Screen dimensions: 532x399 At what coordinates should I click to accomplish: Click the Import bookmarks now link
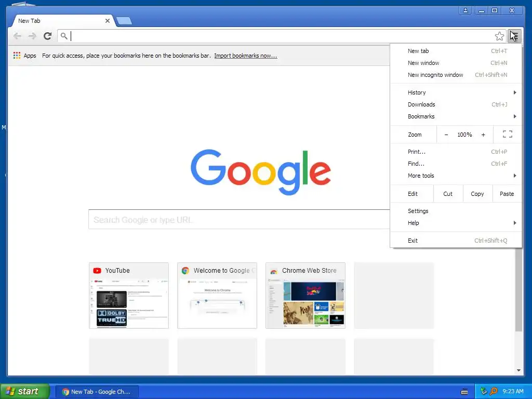246,56
